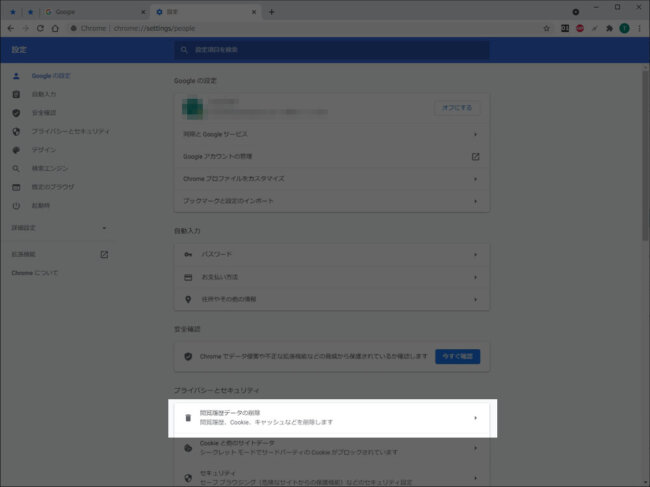The height and width of the screenshot is (487, 650).
Task: Open the パスワード settings row
Action: point(332,254)
